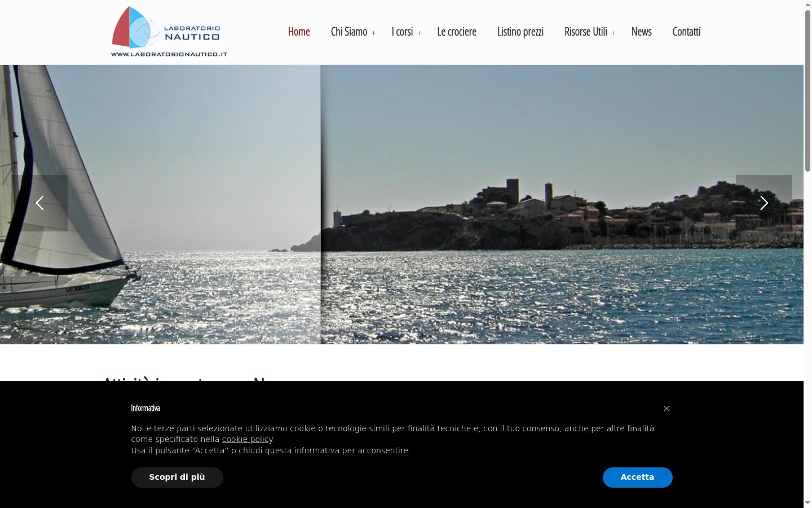Open the Risorse Utili menu item

[x=586, y=32]
